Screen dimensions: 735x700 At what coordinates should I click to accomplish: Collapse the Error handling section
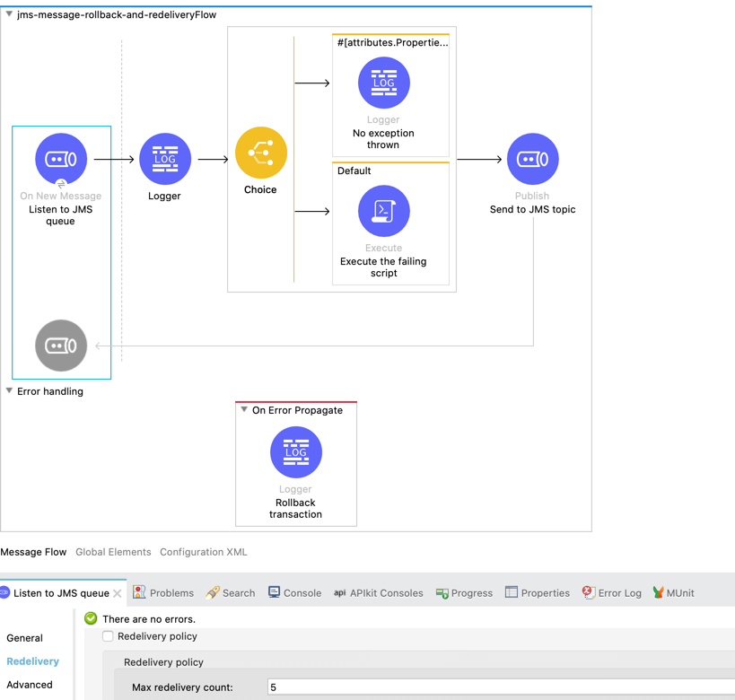(9, 391)
